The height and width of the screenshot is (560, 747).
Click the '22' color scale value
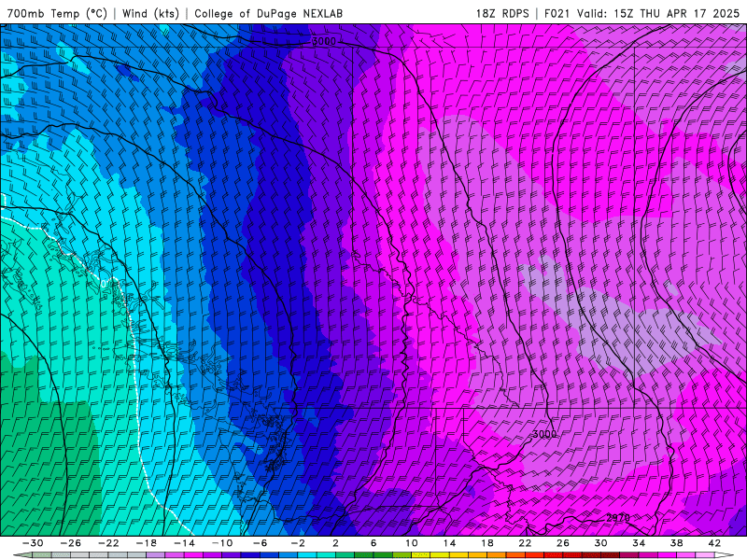[x=525, y=543]
